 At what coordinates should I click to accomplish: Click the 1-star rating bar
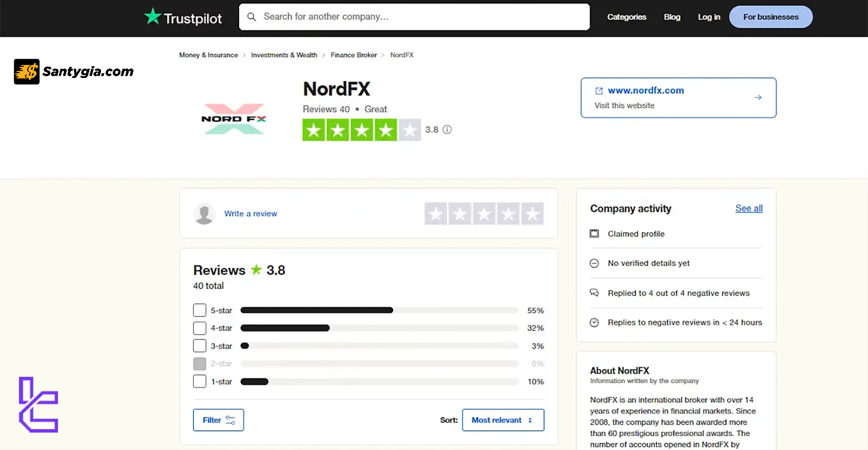pos(379,381)
